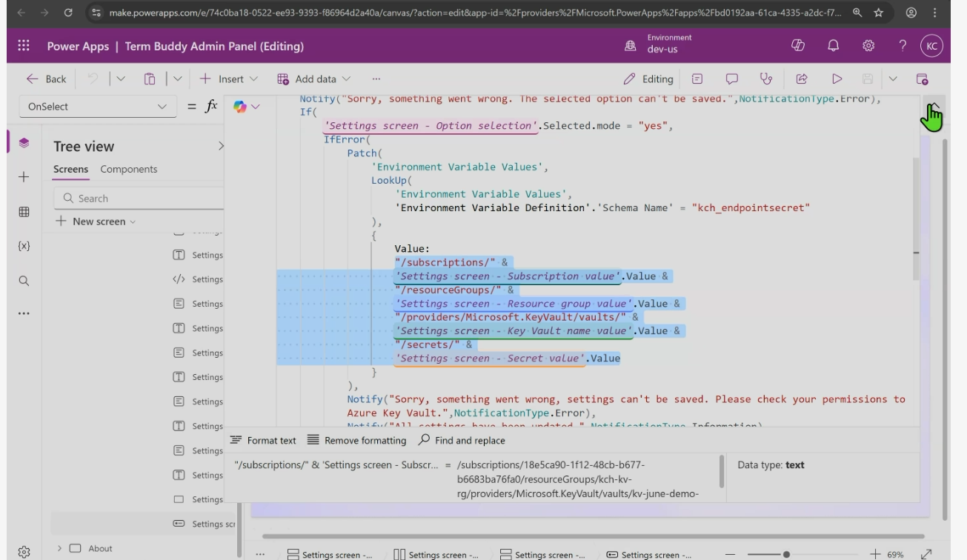Switch to the Screens tab
Screen dimensions: 967x560
(x=70, y=169)
